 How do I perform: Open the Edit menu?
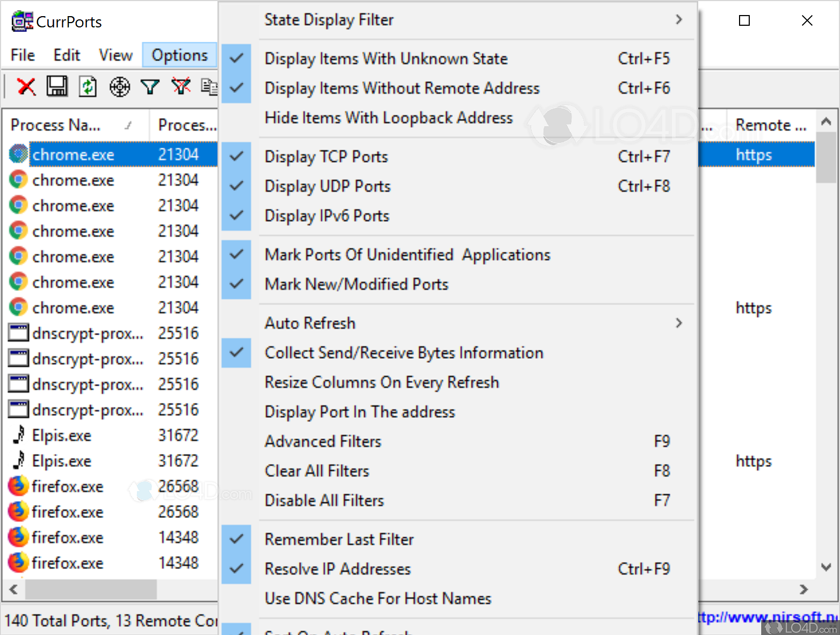[x=67, y=55]
